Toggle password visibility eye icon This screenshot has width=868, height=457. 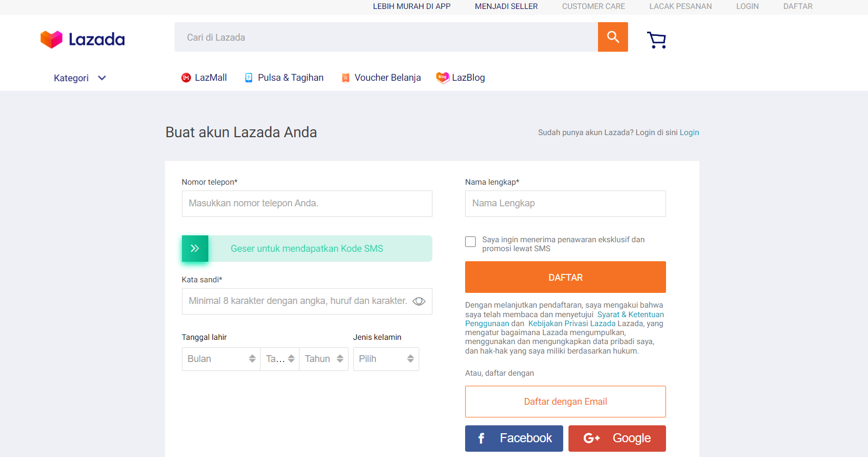(x=419, y=301)
